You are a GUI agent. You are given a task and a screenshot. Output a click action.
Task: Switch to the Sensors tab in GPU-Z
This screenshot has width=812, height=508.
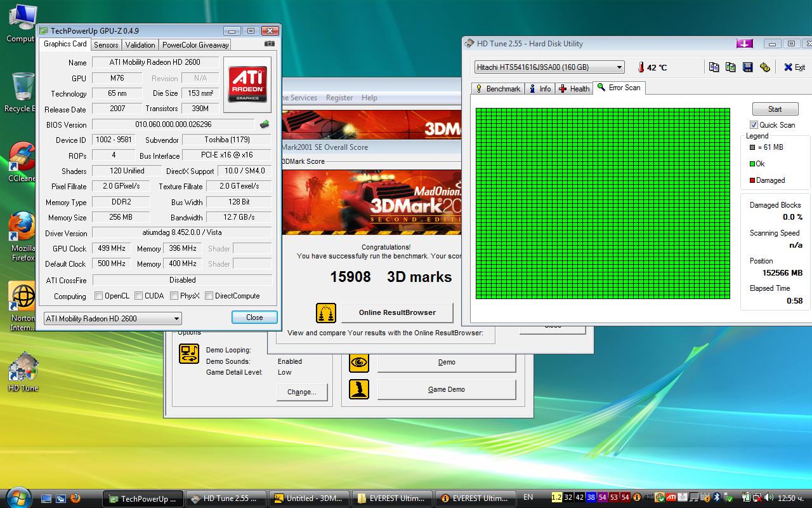106,45
